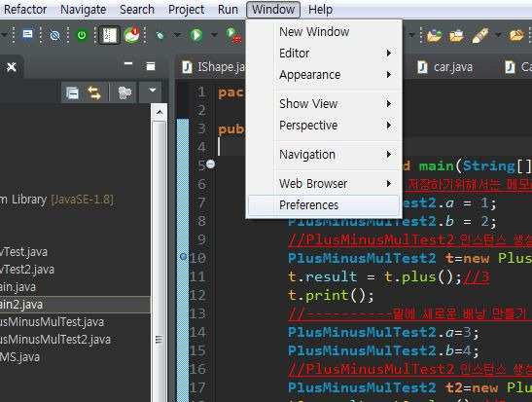
Task: Expand the Navigation submenu
Action: pyautogui.click(x=324, y=155)
